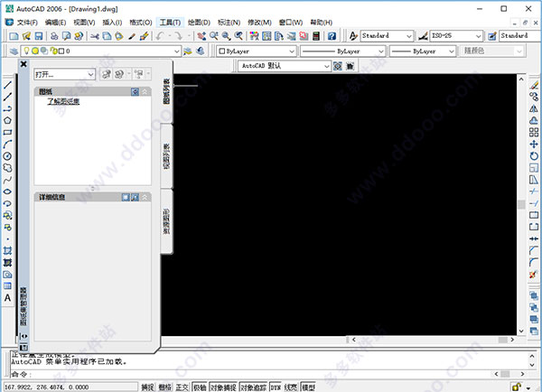Select the Explode modify tool

[534, 275]
